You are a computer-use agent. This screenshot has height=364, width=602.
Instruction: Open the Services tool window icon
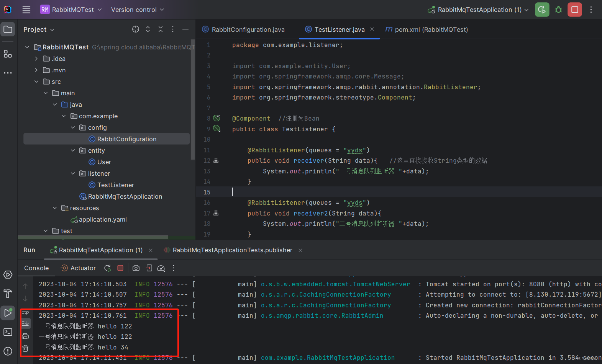[8, 274]
